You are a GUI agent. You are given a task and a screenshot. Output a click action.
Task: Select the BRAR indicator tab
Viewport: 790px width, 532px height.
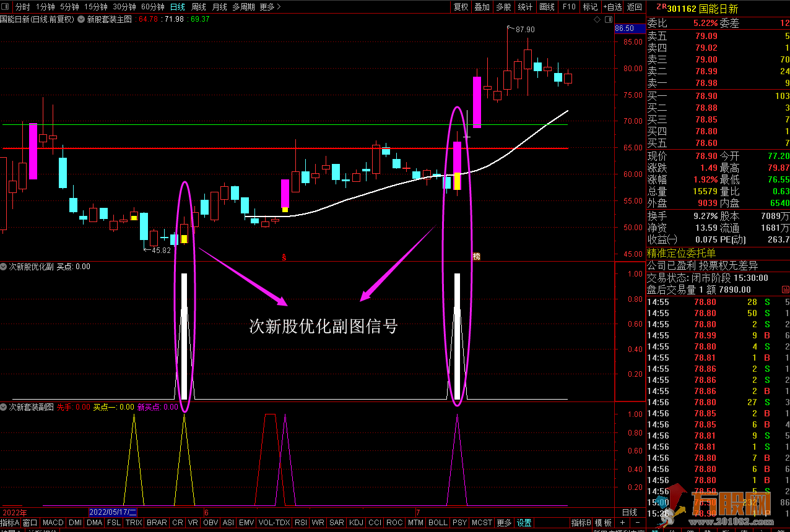(x=157, y=523)
